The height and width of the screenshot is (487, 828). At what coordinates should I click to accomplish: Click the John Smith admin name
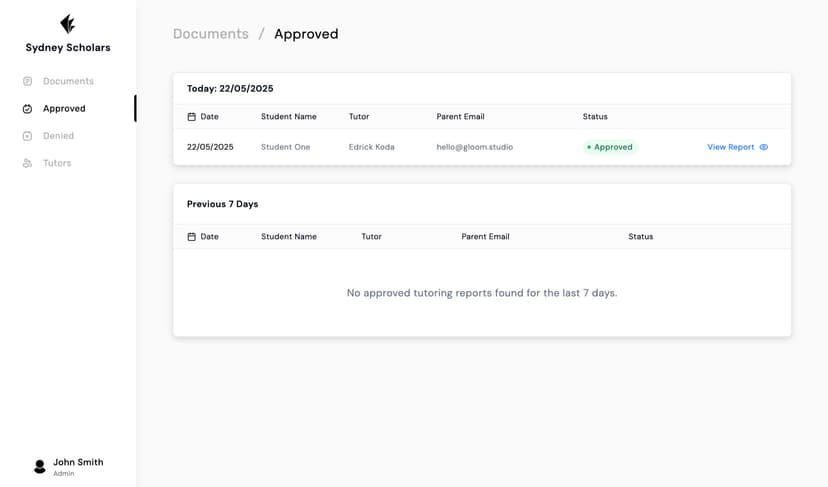tap(78, 462)
